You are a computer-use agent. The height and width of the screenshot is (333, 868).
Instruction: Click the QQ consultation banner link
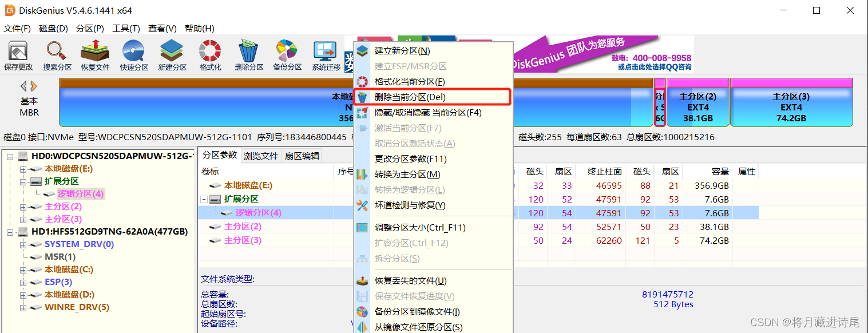655,67
